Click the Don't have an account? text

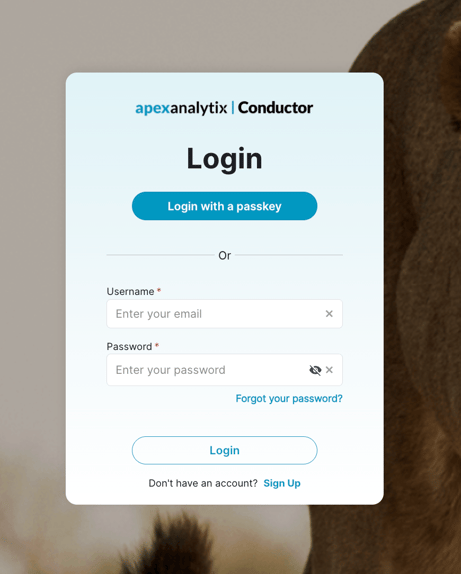[x=203, y=483]
